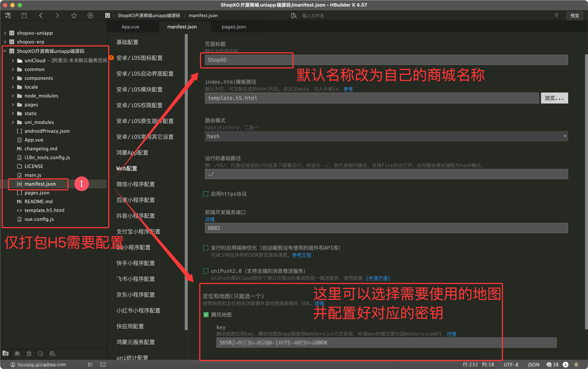The height and width of the screenshot is (369, 588).
Task: Expand the components folder
Action: [x=13, y=78]
